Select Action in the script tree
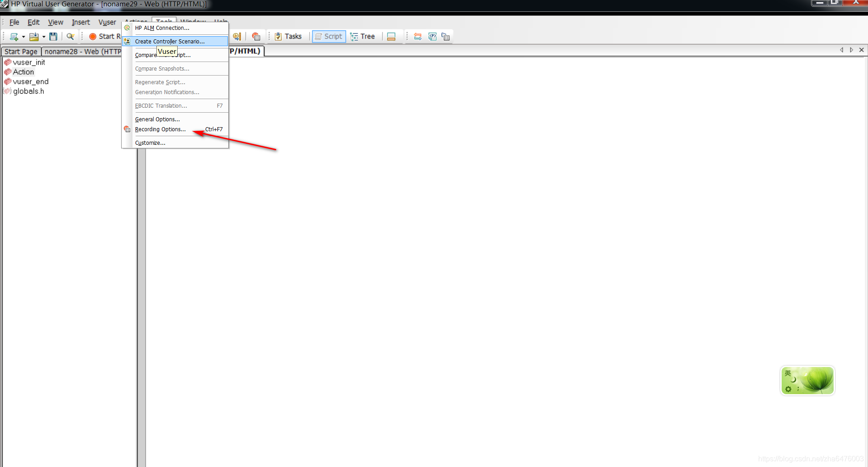The width and height of the screenshot is (868, 467). point(24,72)
